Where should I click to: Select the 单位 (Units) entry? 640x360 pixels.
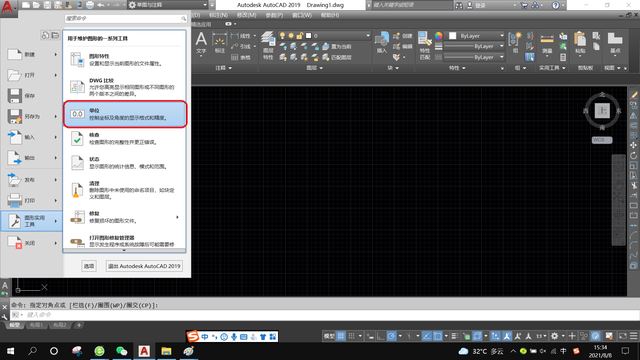(x=124, y=114)
